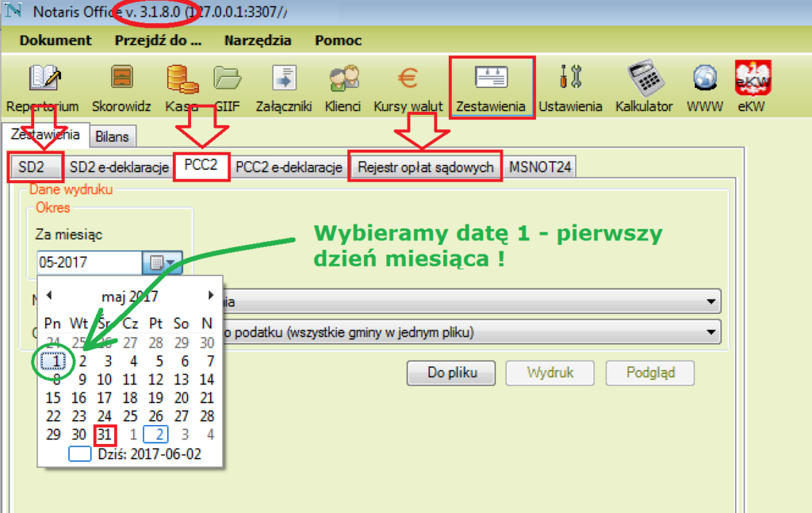The height and width of the screenshot is (513, 812).
Task: Select the upper Zestawienia tab beside Bilans
Action: point(45,135)
